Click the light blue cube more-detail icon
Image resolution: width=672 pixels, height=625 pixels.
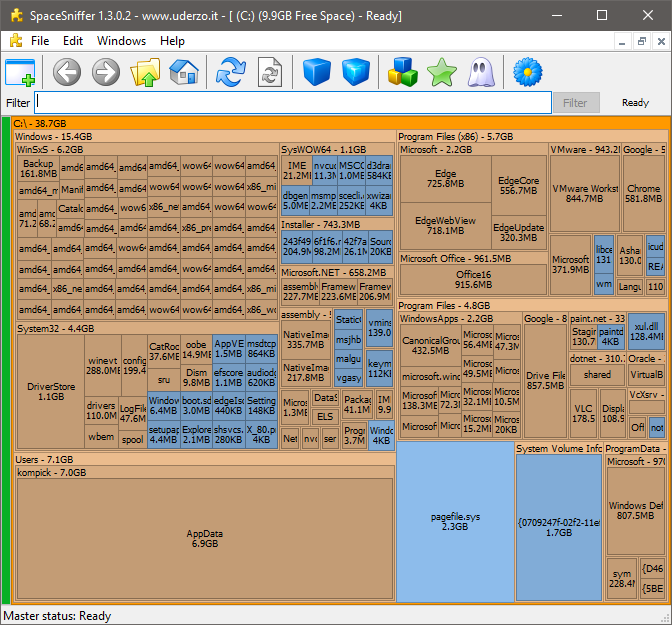tap(356, 72)
